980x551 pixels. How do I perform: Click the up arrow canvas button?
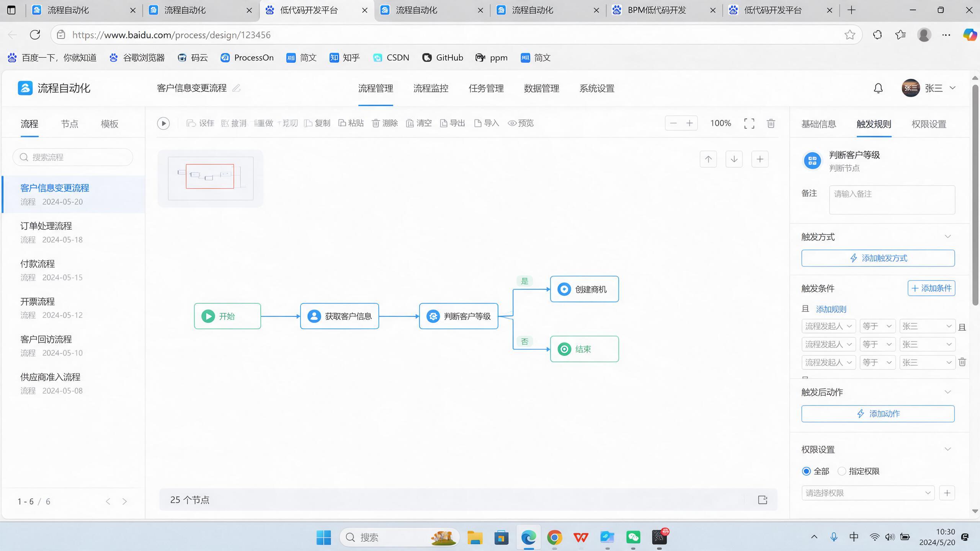point(708,159)
